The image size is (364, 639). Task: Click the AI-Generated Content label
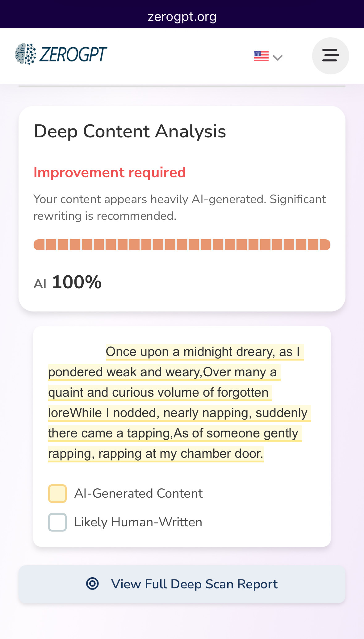(139, 493)
